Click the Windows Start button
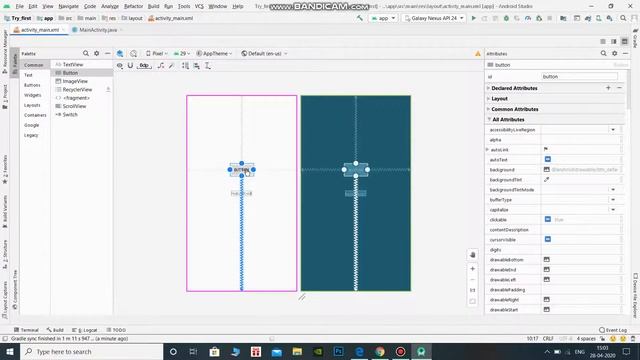The height and width of the screenshot is (360, 640). [10, 351]
